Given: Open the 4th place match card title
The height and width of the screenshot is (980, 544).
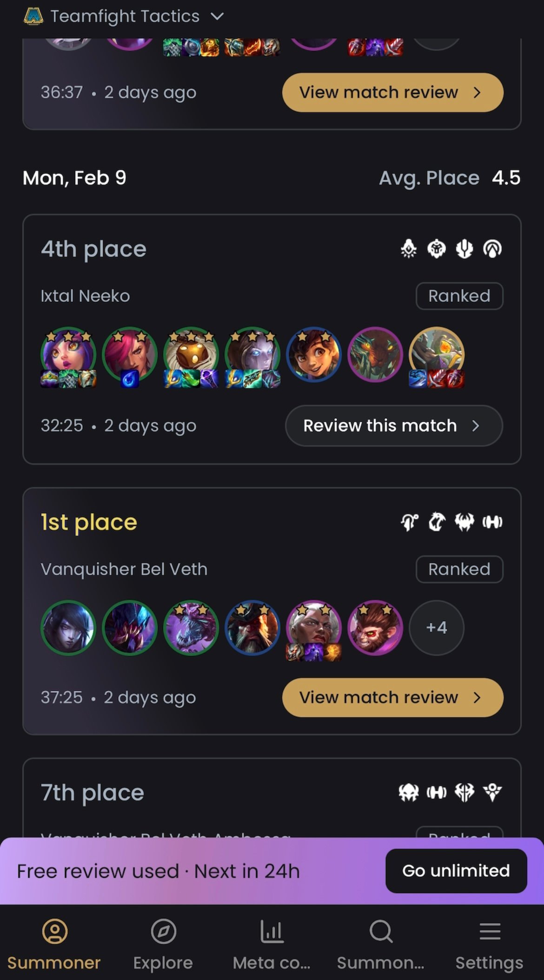Looking at the screenshot, I should click(x=93, y=249).
